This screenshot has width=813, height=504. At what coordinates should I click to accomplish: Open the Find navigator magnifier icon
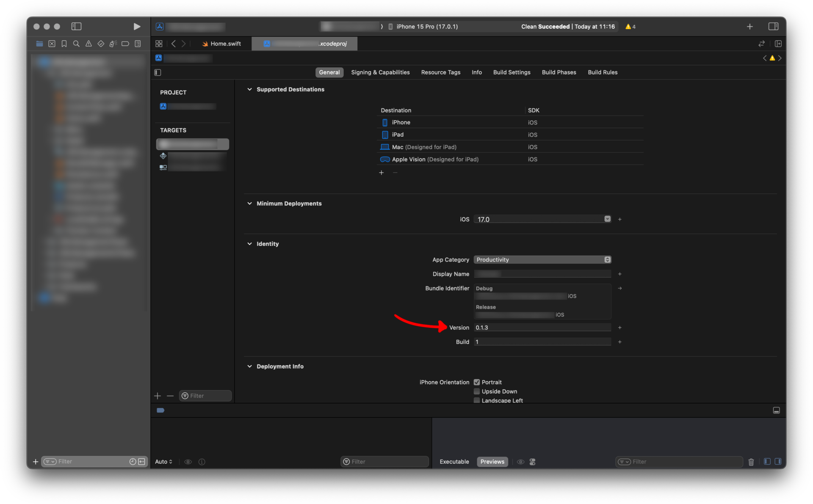click(76, 44)
